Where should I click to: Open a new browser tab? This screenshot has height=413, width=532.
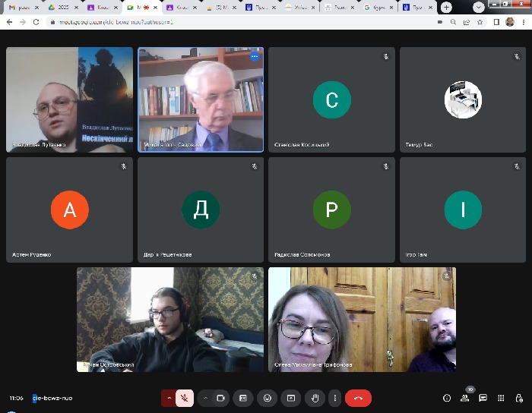(446, 7)
